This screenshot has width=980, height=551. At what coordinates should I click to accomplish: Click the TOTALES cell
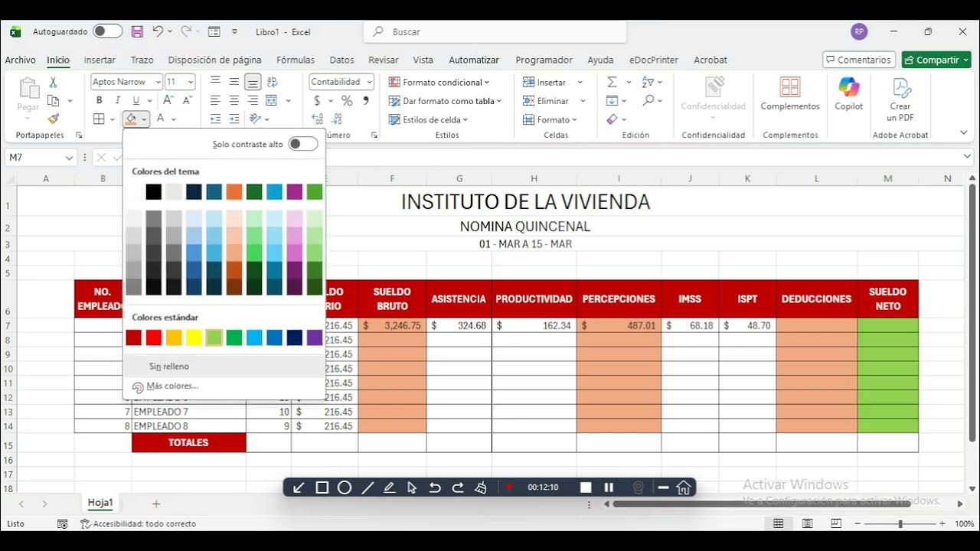[x=188, y=442]
